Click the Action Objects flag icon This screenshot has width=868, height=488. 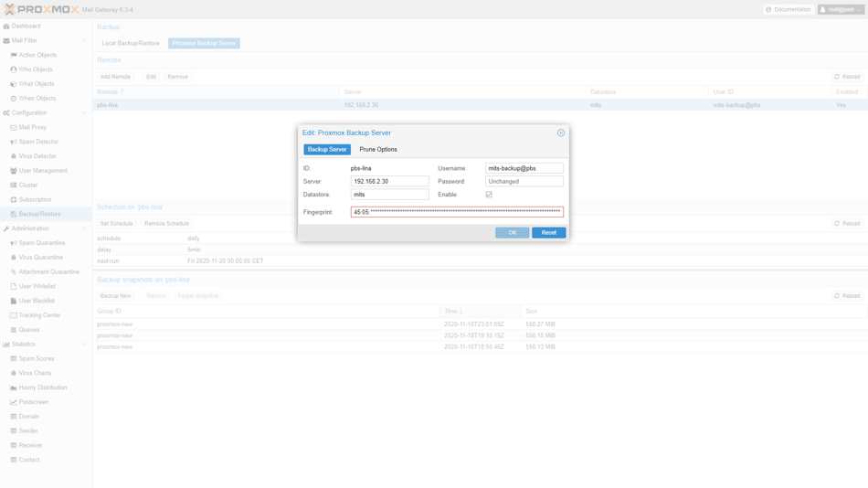tap(14, 55)
